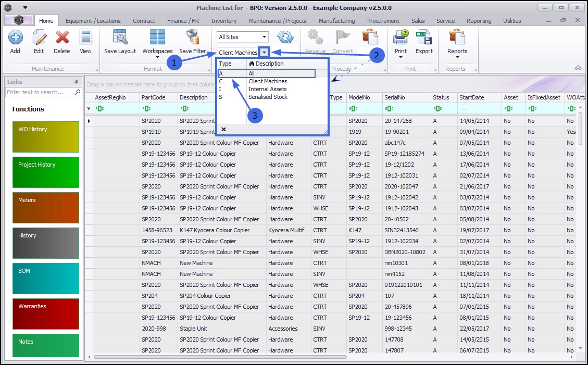Expand the All Sites combo box
The image size is (588, 365).
click(265, 37)
